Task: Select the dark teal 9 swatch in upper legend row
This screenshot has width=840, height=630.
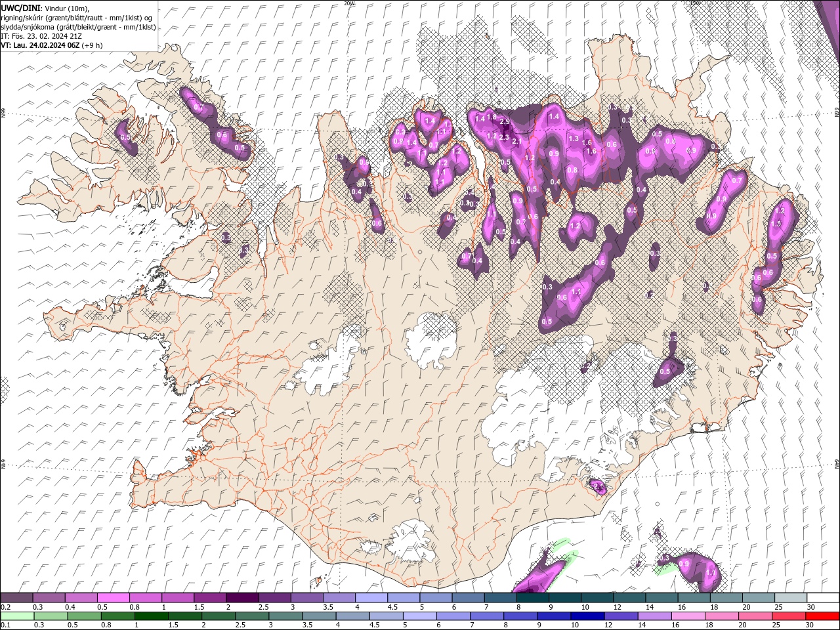Action: 564,598
